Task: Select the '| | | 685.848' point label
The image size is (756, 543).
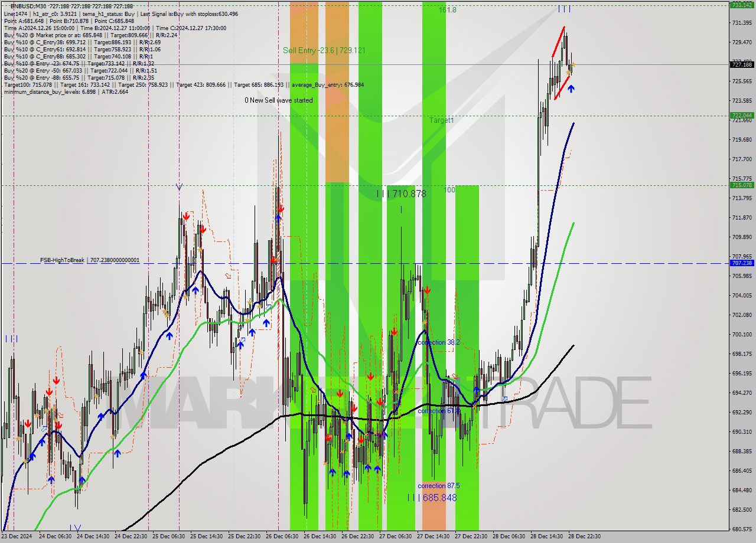Action: (432, 498)
